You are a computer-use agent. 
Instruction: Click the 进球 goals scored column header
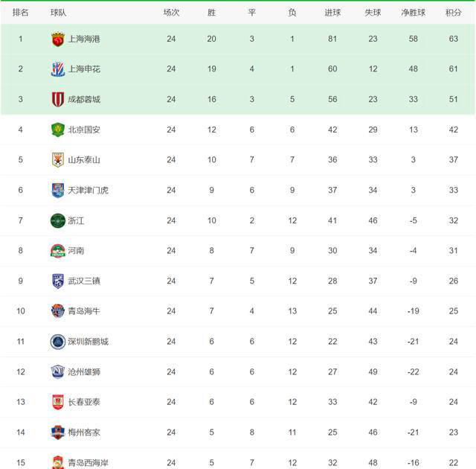(332, 13)
